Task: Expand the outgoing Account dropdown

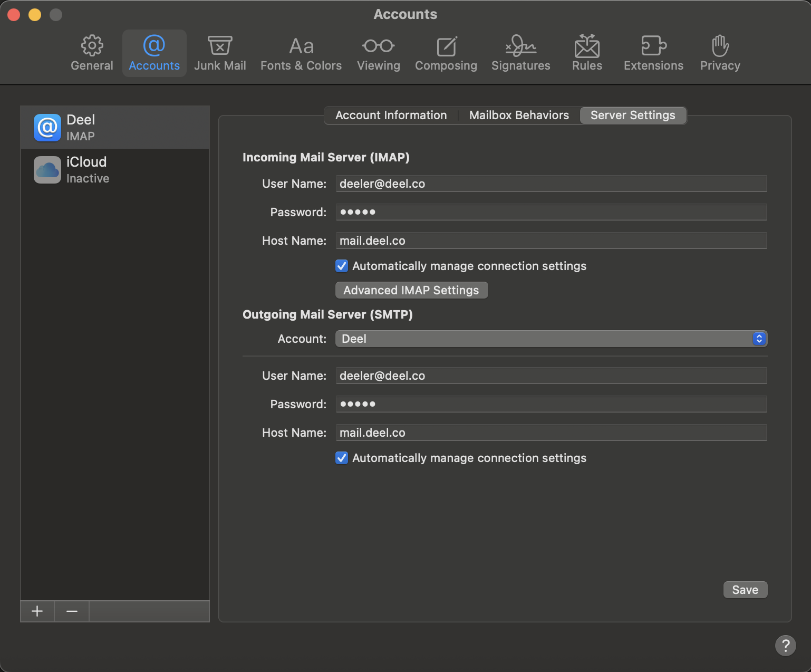Action: (551, 339)
